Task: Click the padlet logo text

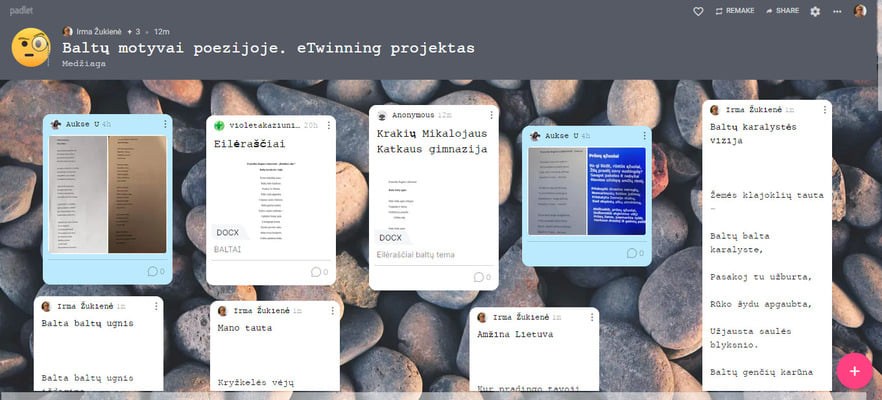Action: point(21,11)
